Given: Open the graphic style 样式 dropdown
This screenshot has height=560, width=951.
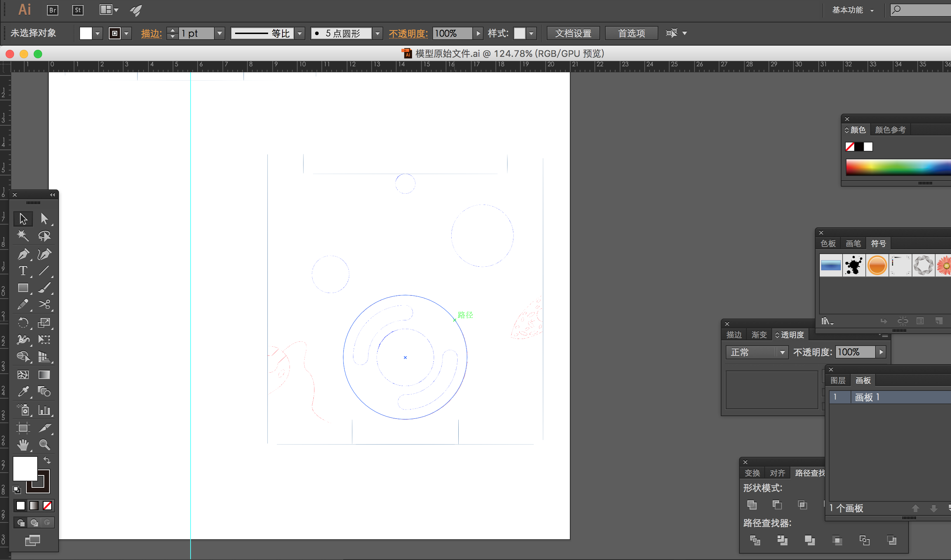Looking at the screenshot, I should [x=531, y=33].
